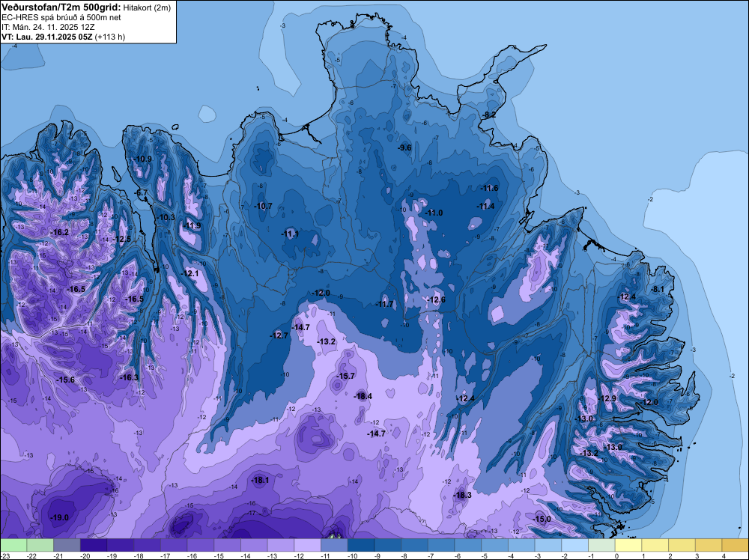This screenshot has height=560, width=749.
Task: Select the -16.2 temperature value
Action: (x=60, y=233)
